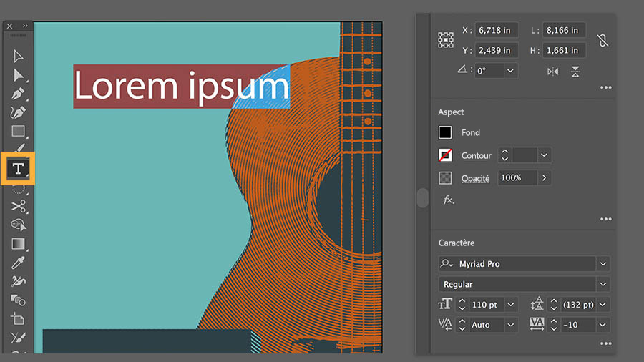
Task: Click the L width field
Action: (x=564, y=30)
